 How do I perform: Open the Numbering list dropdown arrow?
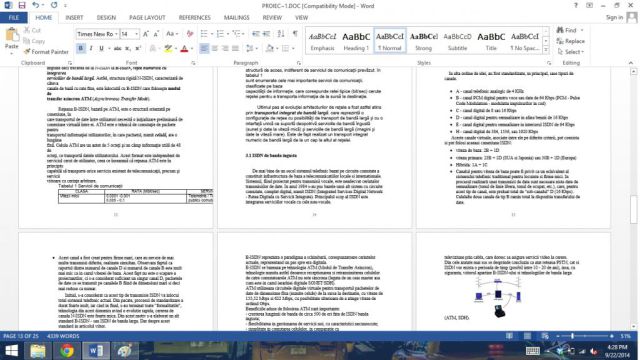227,34
